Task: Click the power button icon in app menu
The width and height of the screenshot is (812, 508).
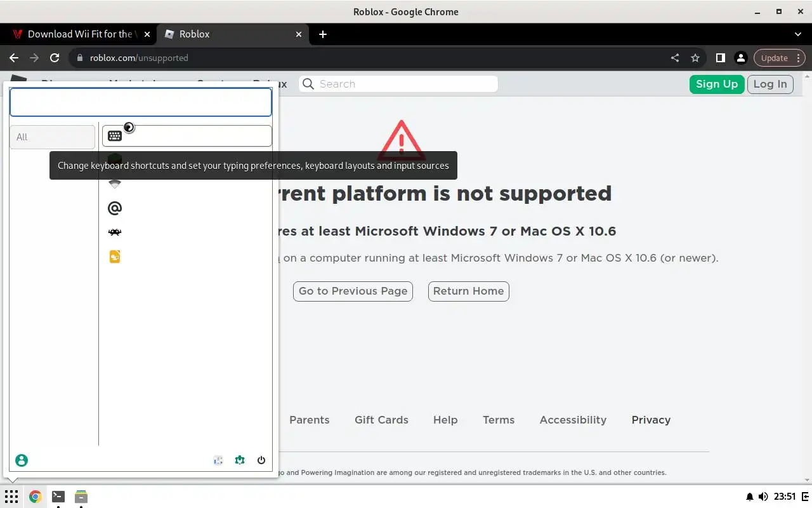Action: (261, 460)
